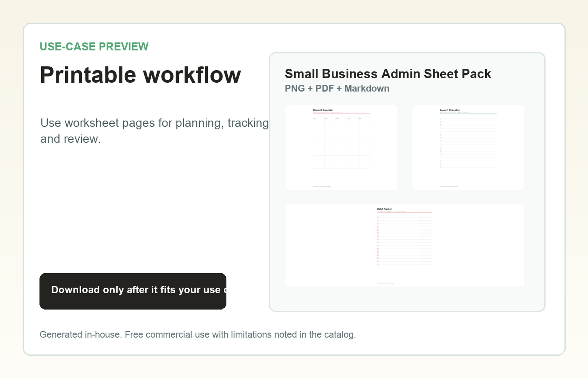Click the 'USE-CASE PREVIEW' label
The height and width of the screenshot is (378, 588).
94,46
